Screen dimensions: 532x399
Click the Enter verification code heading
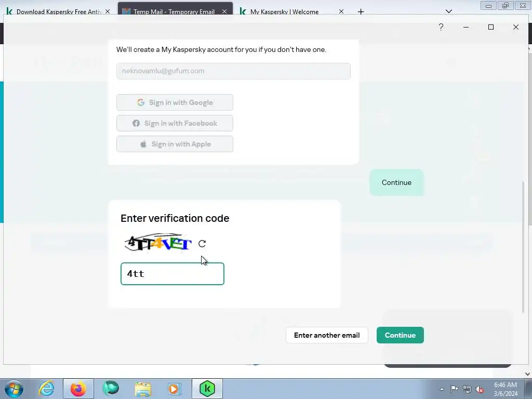175,218
